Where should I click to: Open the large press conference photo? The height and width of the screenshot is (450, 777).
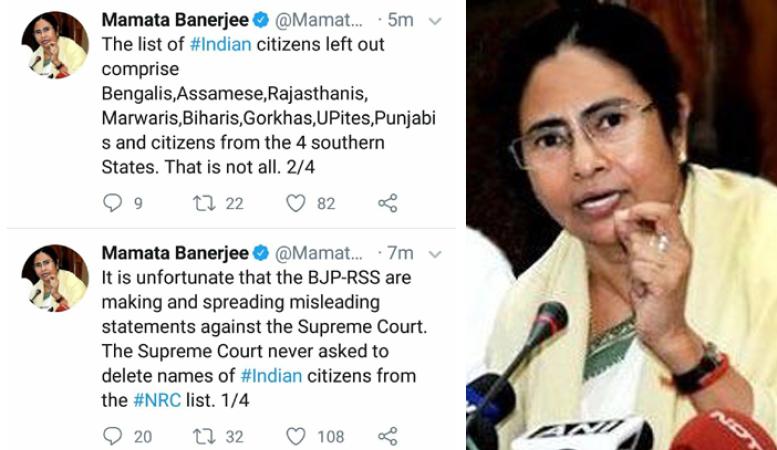tap(621, 225)
